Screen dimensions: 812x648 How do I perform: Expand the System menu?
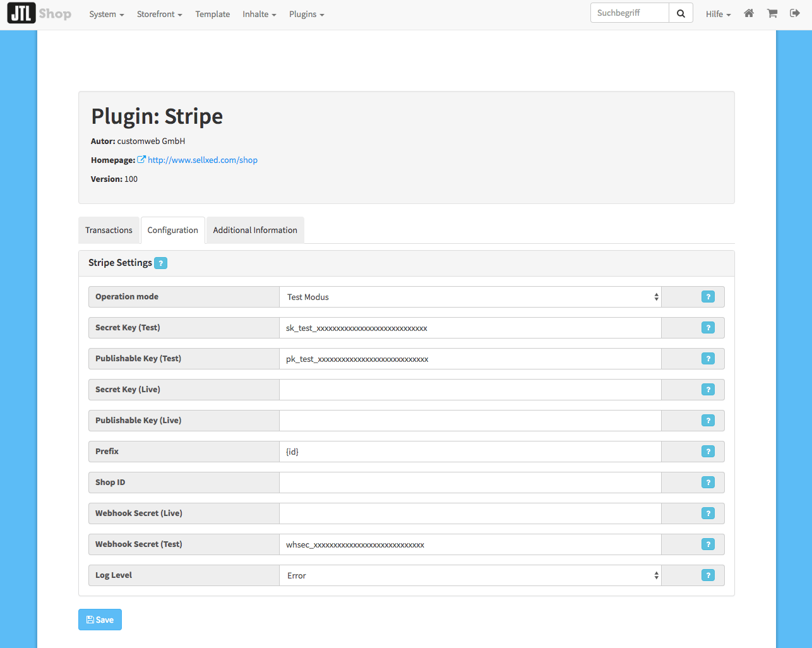point(106,14)
